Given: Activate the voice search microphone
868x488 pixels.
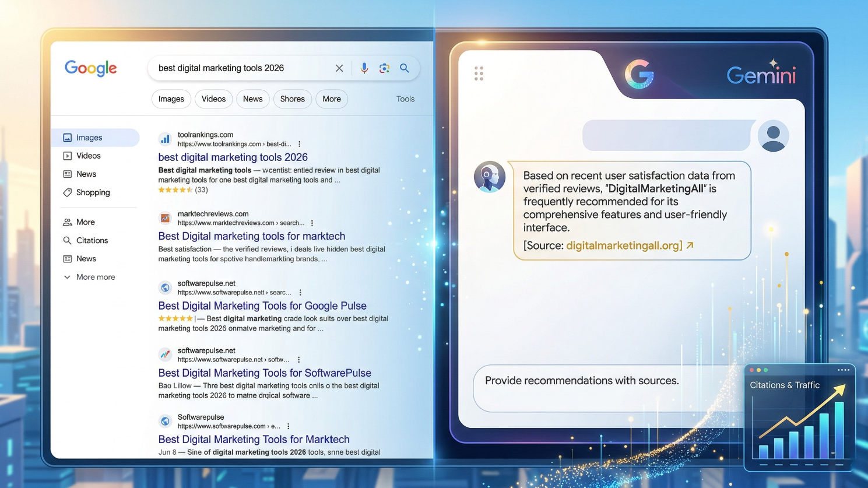Looking at the screenshot, I should (364, 68).
